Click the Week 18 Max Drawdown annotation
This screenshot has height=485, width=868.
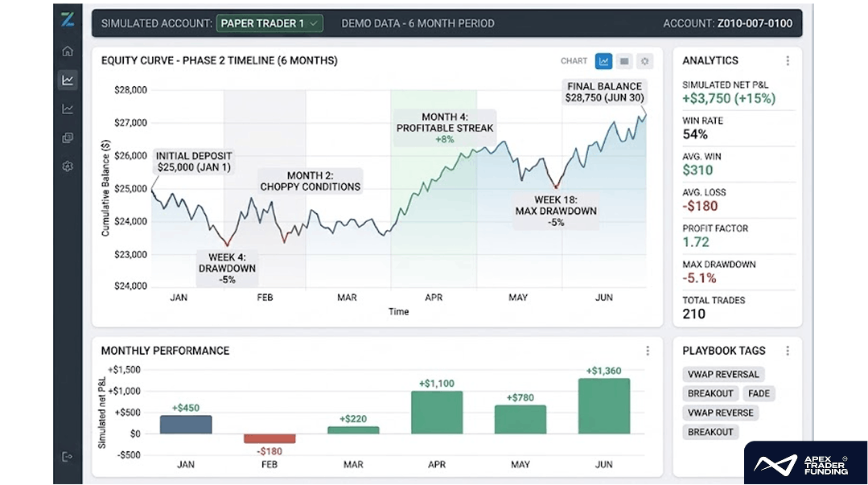click(556, 211)
